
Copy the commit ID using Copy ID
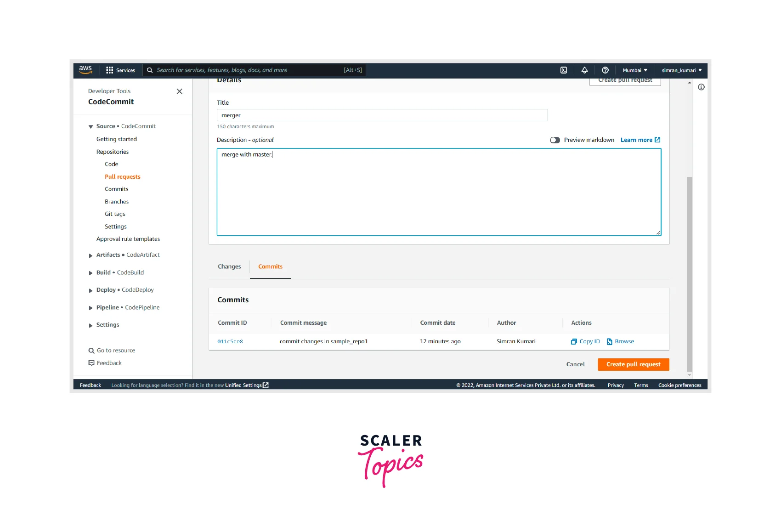pyautogui.click(x=586, y=341)
